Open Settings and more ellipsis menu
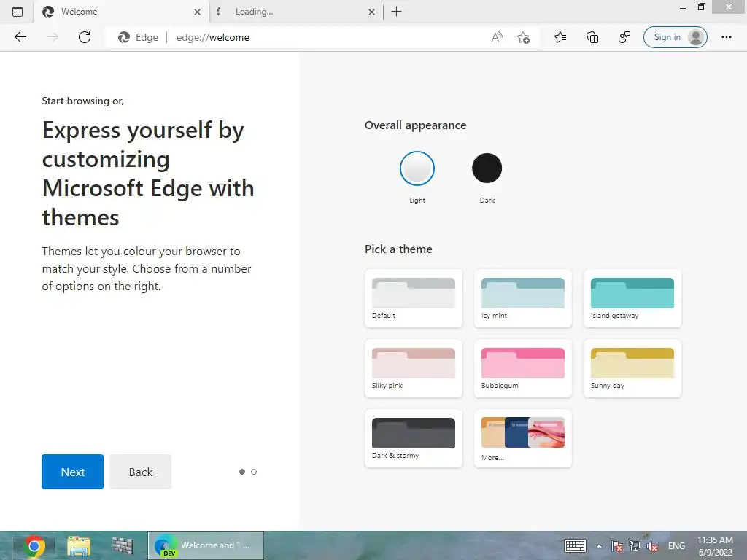This screenshot has width=747, height=560. pos(726,37)
